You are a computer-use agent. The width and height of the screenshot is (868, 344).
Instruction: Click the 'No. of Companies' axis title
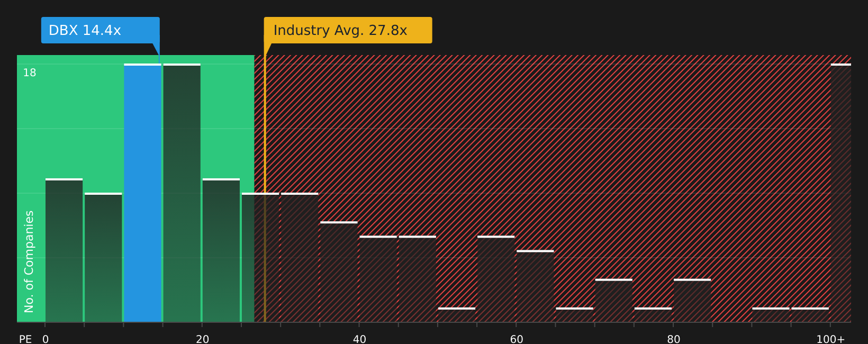(29, 261)
